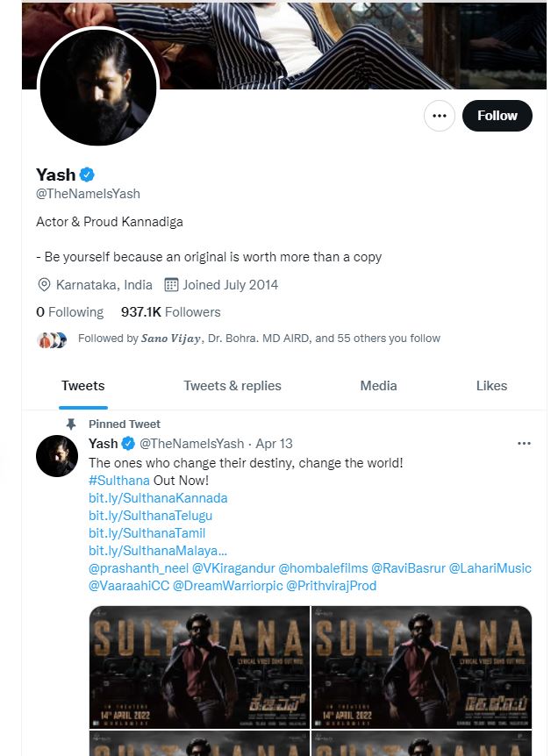Open the Likes tab
The width and height of the screenshot is (558, 756).
tap(491, 386)
